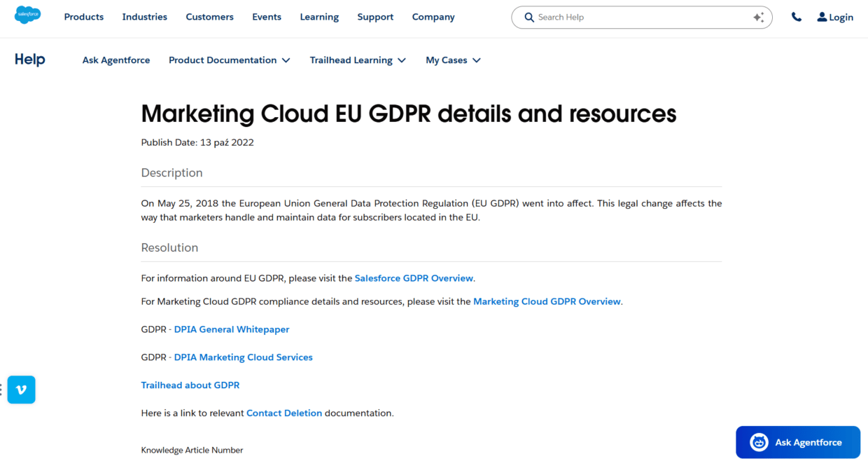This screenshot has width=868, height=466.
Task: Click the article title heading
Action: click(x=409, y=114)
